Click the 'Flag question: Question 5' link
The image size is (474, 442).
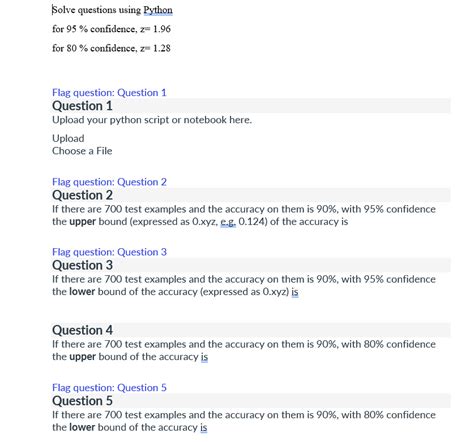pos(109,388)
